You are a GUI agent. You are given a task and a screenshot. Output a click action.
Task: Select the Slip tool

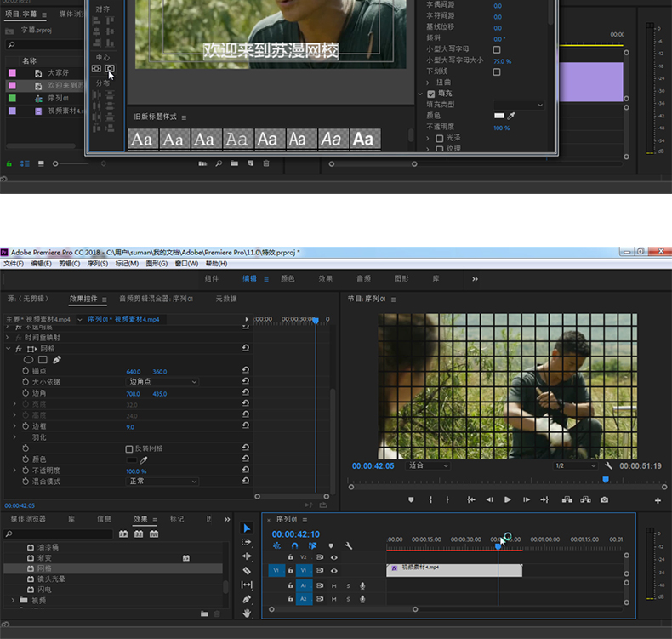click(247, 585)
